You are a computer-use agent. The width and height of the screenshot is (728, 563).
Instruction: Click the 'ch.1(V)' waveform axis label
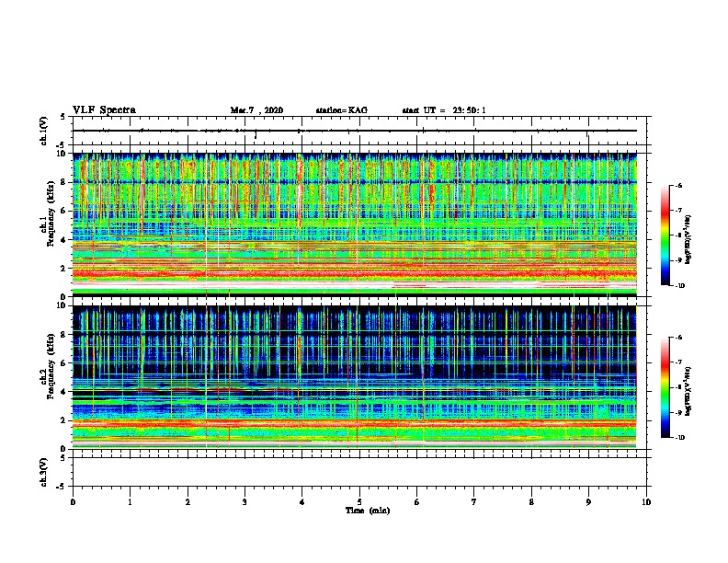44,131
